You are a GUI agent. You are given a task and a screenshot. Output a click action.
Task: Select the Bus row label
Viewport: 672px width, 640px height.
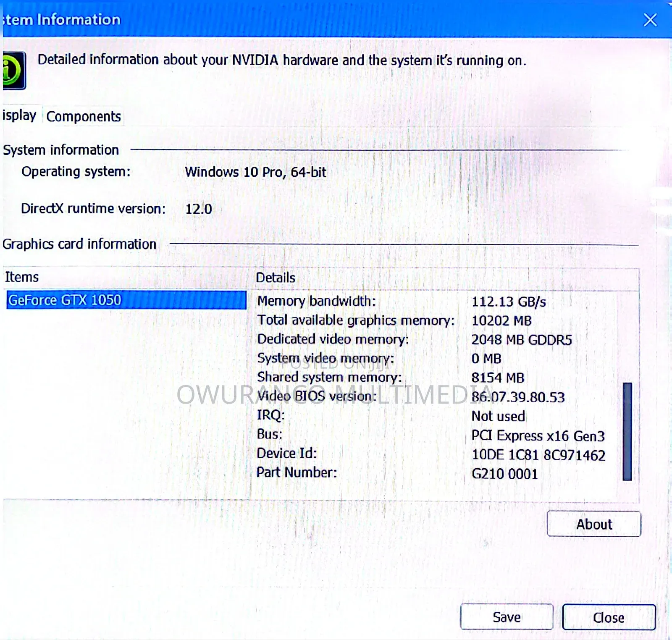point(270,434)
